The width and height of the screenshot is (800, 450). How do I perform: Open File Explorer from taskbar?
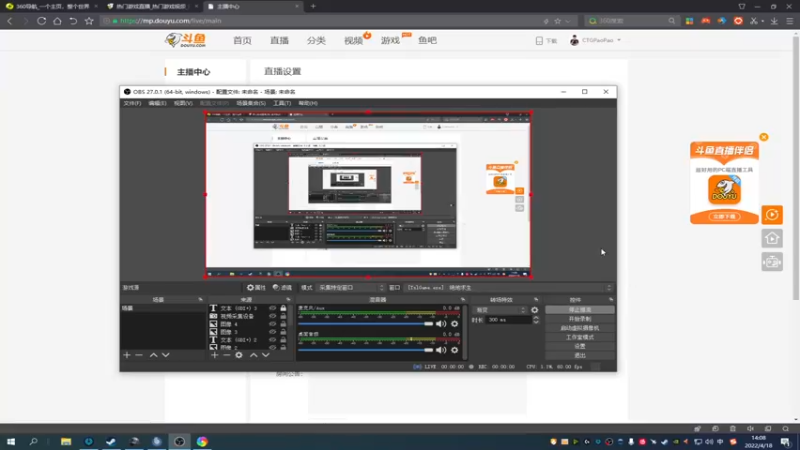pyautogui.click(x=66, y=441)
